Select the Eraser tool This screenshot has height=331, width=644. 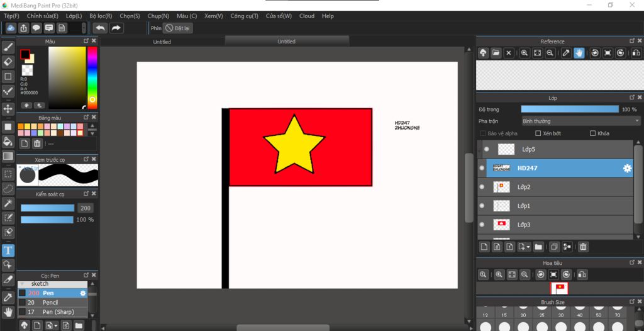click(8, 62)
